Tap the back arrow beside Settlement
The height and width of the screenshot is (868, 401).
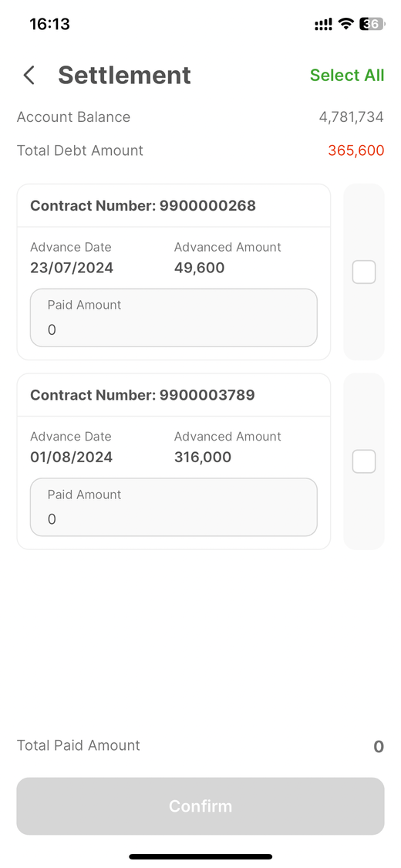[29, 76]
